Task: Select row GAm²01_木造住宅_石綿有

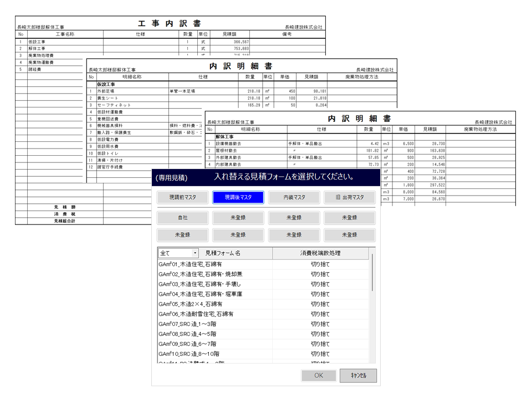Action: click(x=263, y=264)
